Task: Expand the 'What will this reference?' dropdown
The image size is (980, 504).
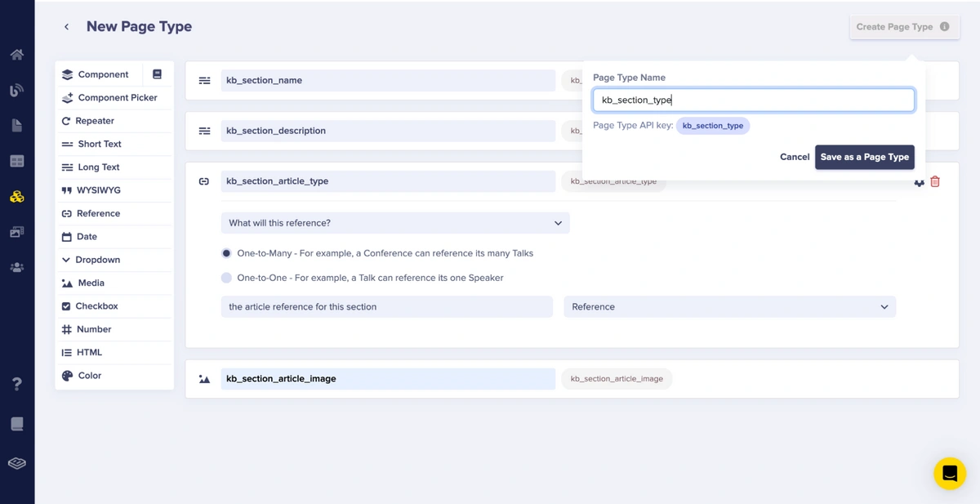Action: 395,223
